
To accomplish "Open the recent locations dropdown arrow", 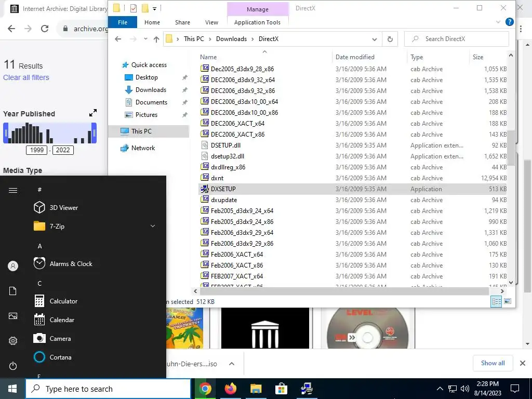I will click(x=145, y=39).
